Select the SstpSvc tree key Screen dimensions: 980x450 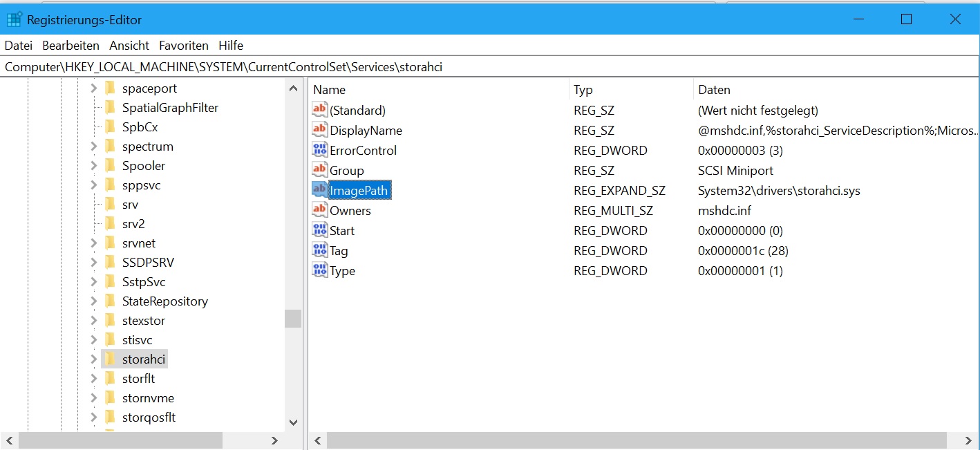click(144, 282)
